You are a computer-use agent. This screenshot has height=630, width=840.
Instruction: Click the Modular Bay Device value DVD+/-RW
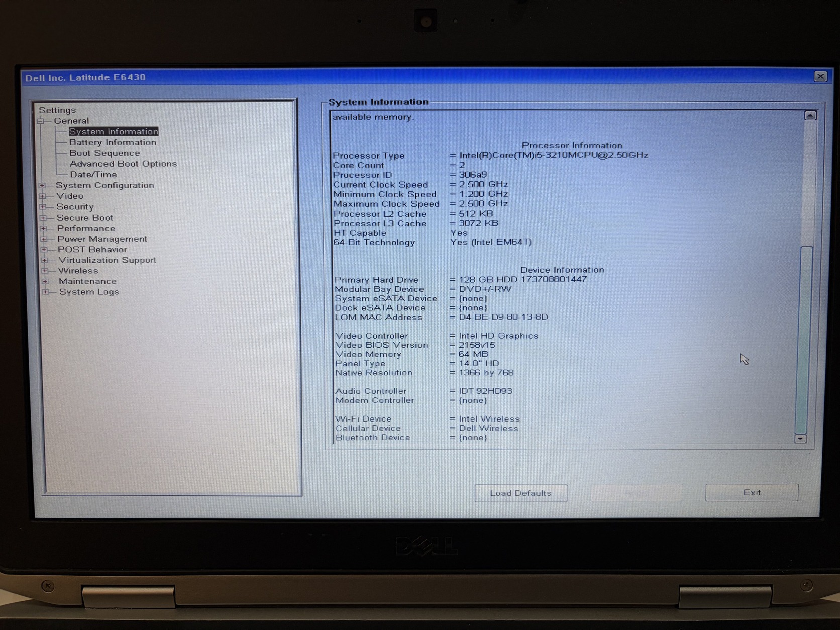485,289
